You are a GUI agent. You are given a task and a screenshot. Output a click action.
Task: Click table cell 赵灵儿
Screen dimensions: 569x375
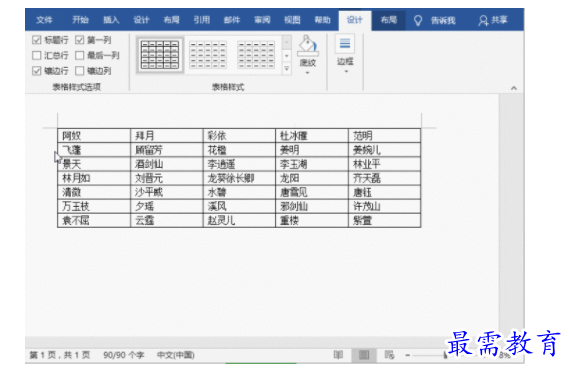point(239,220)
